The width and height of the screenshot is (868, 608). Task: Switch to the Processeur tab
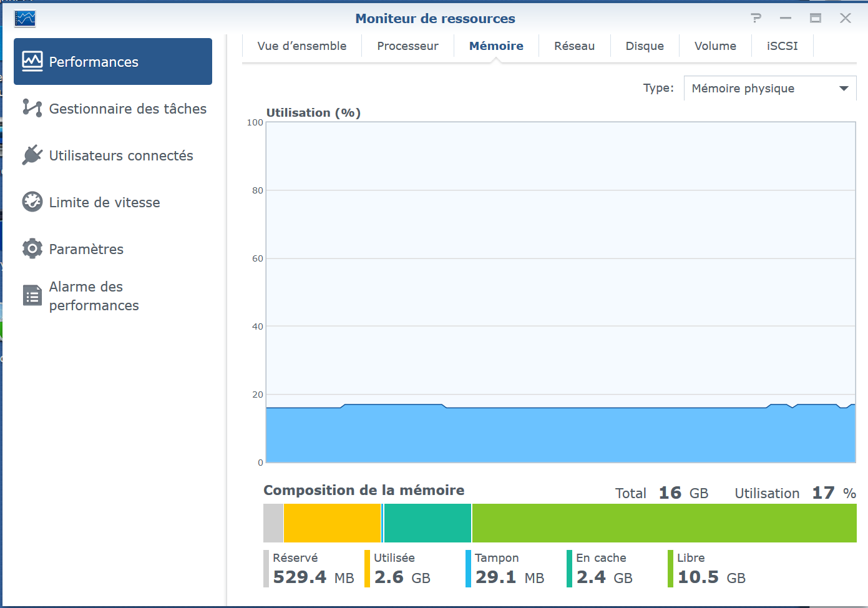point(407,46)
